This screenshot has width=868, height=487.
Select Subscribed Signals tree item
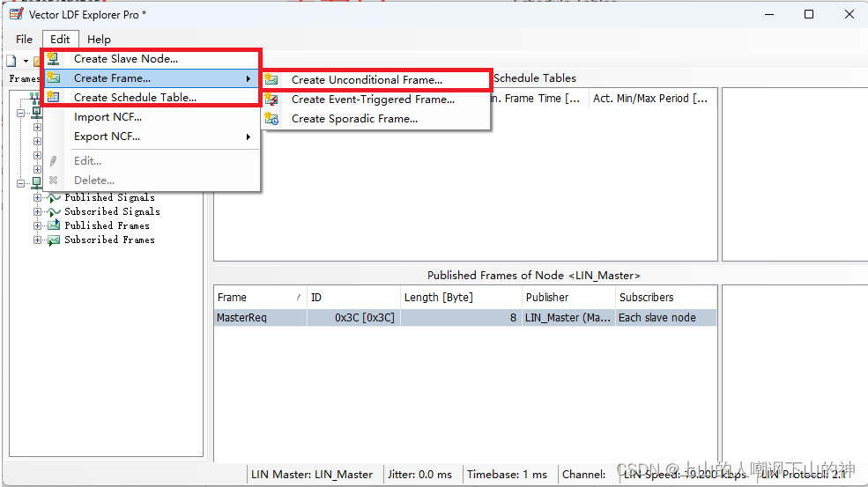tap(113, 212)
